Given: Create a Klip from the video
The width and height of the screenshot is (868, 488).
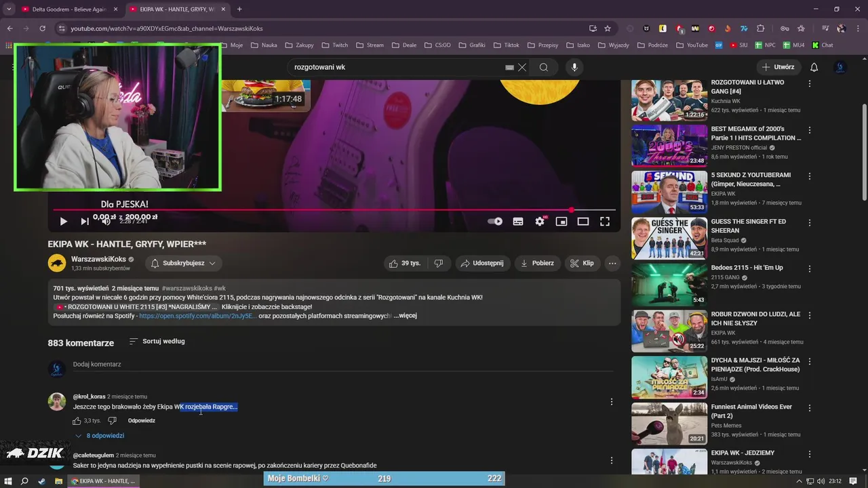Looking at the screenshot, I should tap(582, 263).
